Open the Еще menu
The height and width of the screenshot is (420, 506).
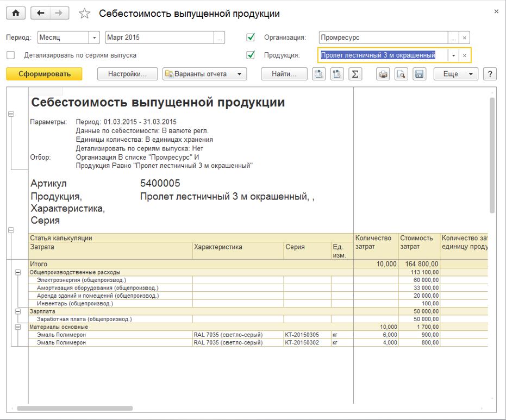click(x=456, y=74)
